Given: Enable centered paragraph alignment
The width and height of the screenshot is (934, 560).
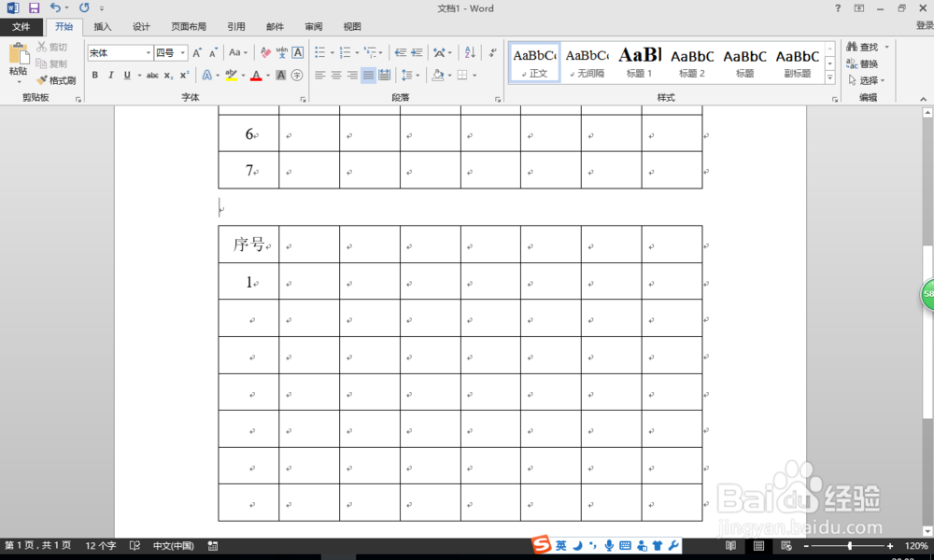Looking at the screenshot, I should pyautogui.click(x=335, y=74).
